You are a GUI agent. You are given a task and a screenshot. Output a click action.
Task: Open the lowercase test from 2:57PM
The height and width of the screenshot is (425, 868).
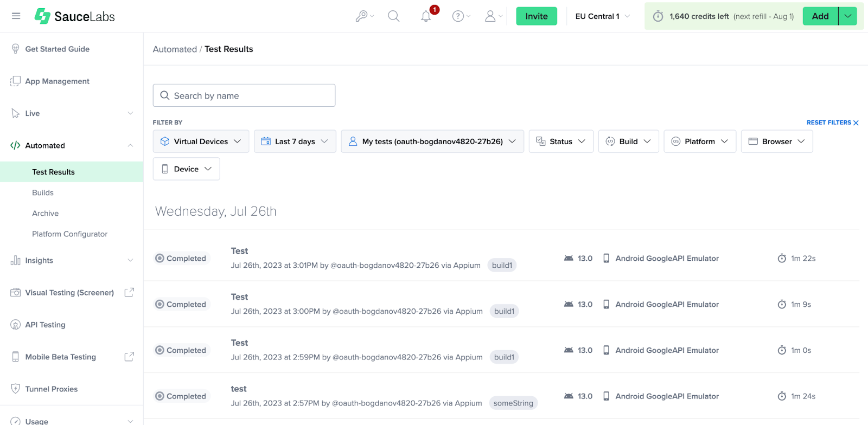pos(239,389)
